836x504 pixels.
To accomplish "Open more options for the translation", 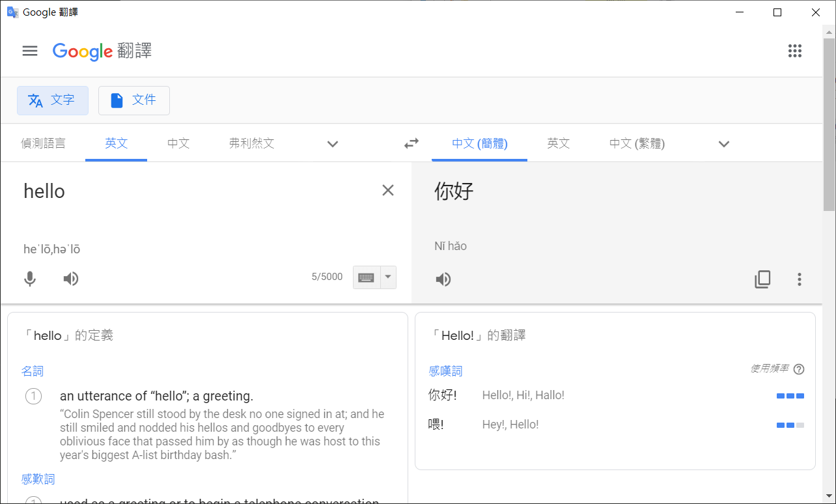I will click(x=800, y=279).
